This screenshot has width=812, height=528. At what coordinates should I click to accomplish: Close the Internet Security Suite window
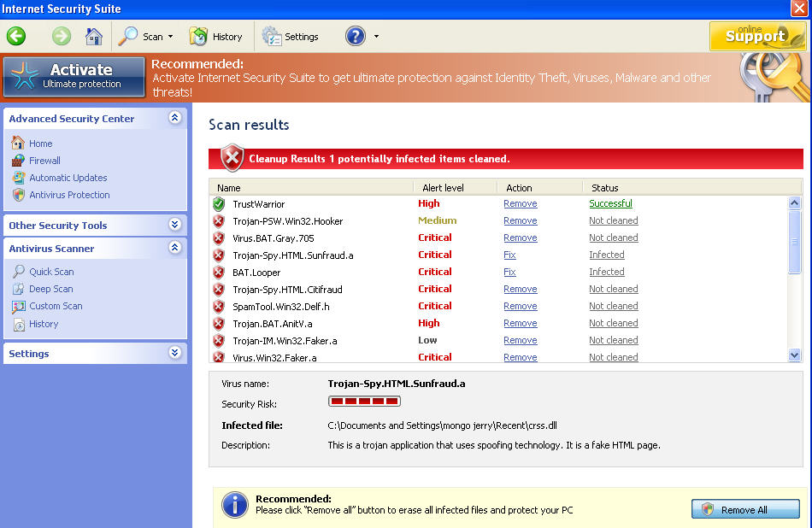pos(799,9)
